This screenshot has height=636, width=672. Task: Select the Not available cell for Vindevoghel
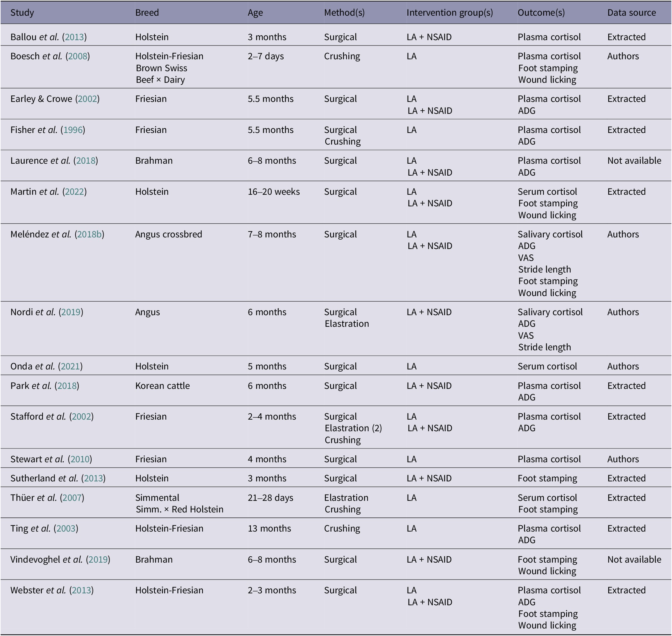coord(634,559)
